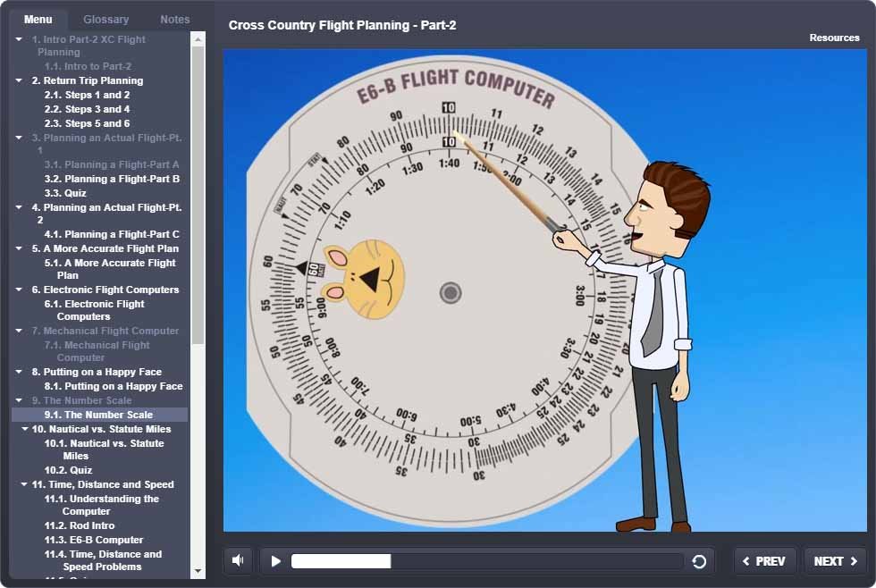Switch to the Notes tab
The width and height of the screenshot is (876, 588).
[174, 19]
